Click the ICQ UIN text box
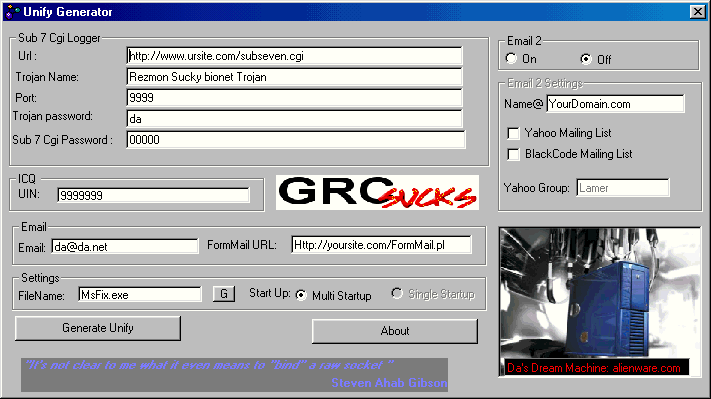The image size is (711, 399). 153,195
